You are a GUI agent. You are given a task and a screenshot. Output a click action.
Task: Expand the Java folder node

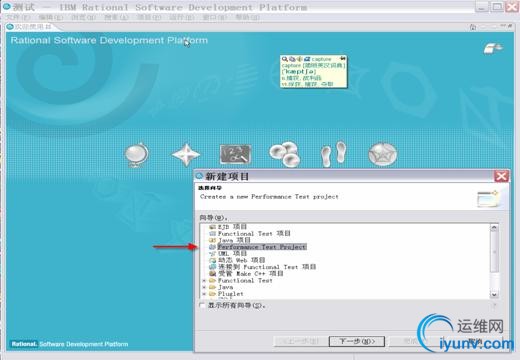204,287
